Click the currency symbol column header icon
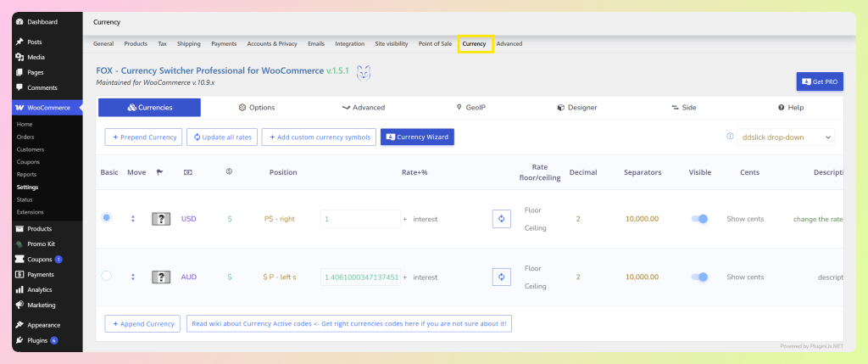This screenshot has height=364, width=868. point(229,171)
